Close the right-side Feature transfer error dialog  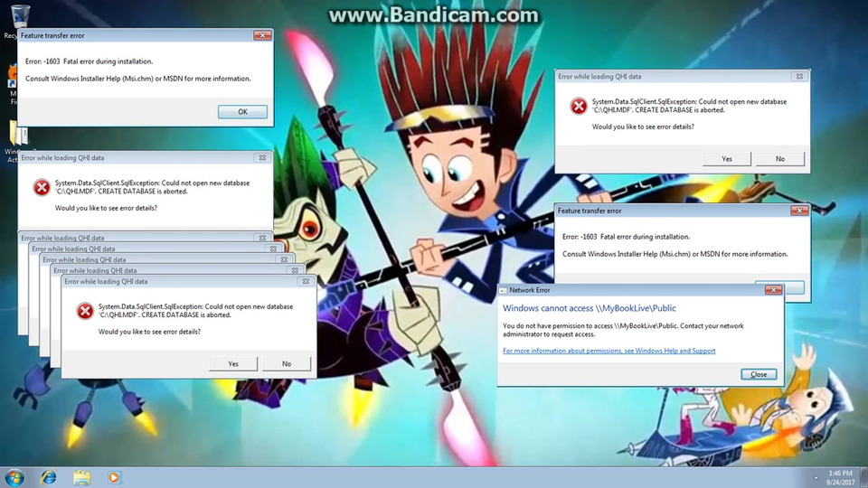pos(799,211)
